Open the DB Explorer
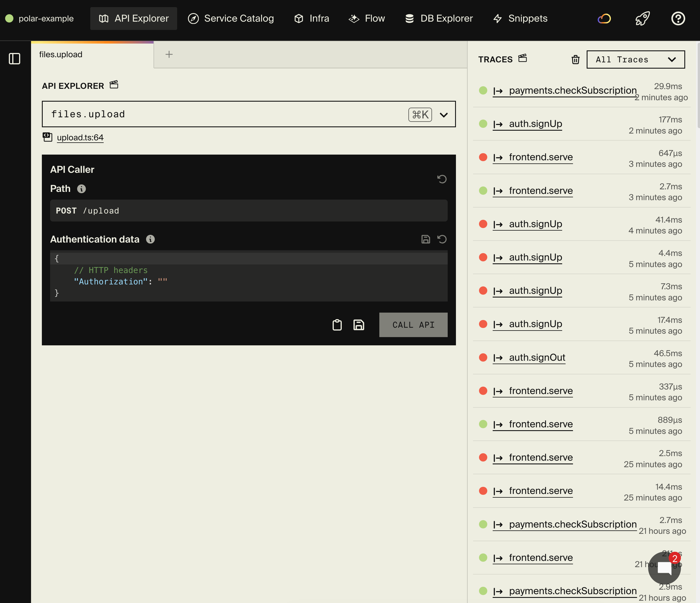Screen dimensions: 700x603 pos(439,18)
